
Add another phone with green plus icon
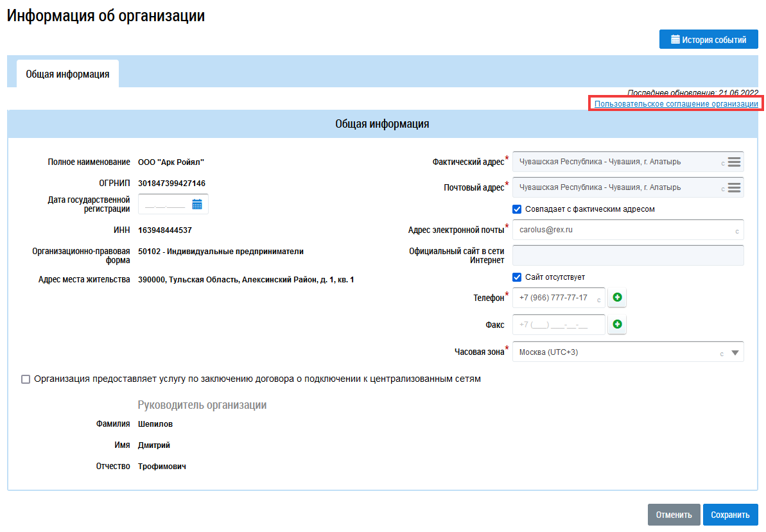(617, 298)
